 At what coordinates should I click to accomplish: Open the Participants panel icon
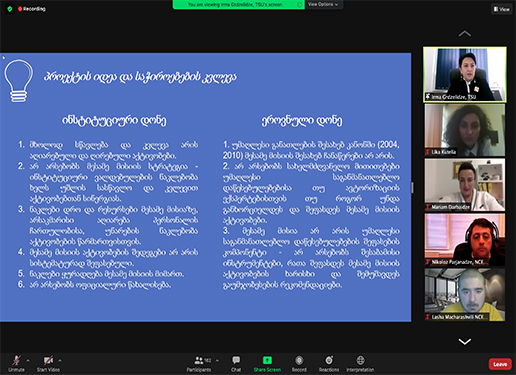click(x=199, y=360)
